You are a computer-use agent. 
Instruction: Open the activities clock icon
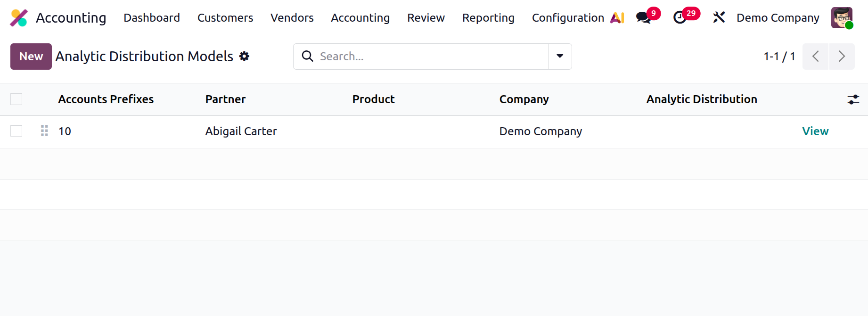(680, 18)
